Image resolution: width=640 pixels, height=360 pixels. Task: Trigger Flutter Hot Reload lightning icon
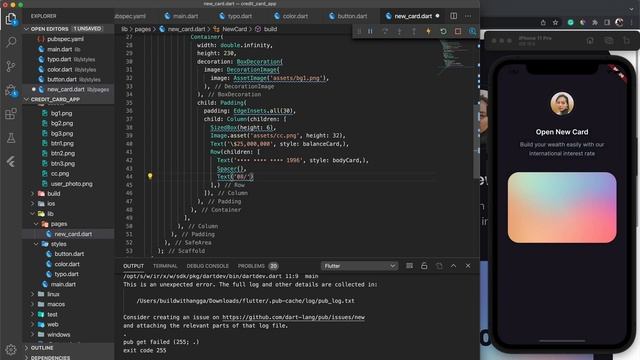click(x=429, y=31)
